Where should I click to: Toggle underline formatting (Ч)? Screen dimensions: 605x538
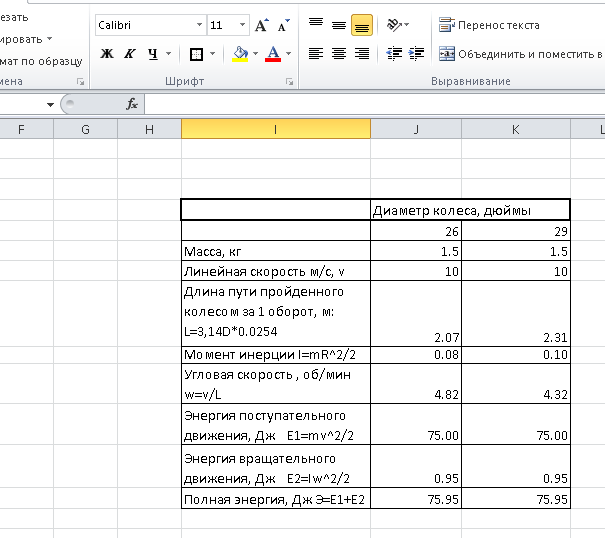coord(153,54)
